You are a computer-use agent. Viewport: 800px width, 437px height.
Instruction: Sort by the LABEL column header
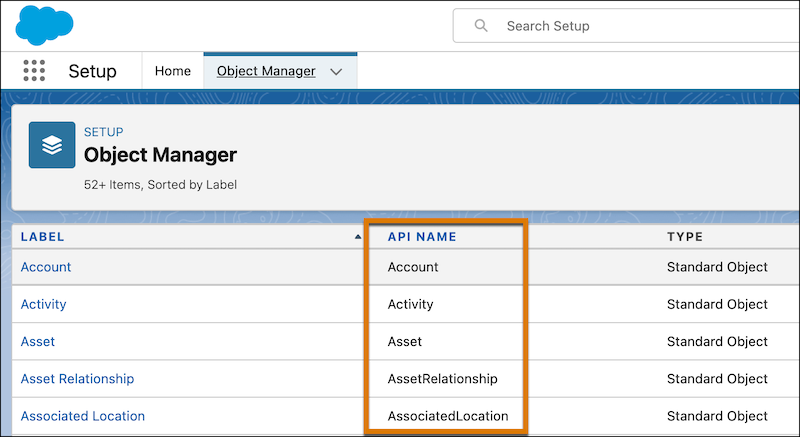point(42,237)
